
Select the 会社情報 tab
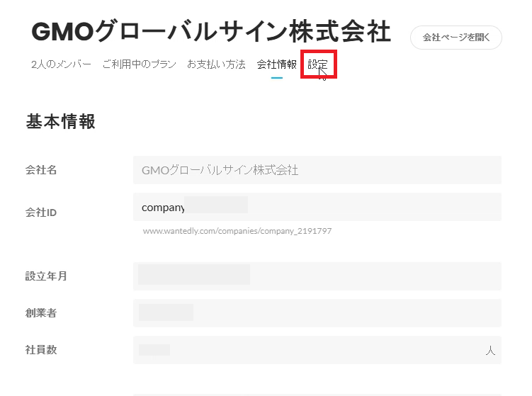point(277,64)
